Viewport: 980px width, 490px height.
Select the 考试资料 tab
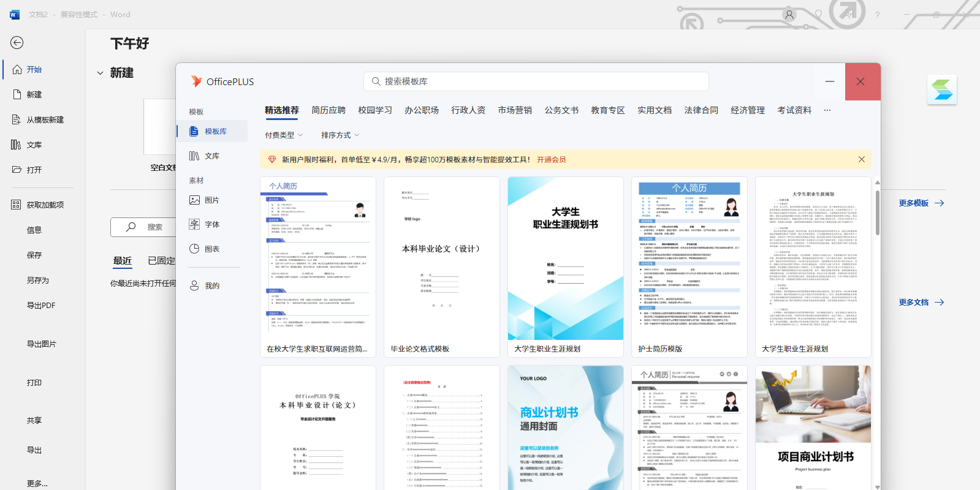[x=794, y=110]
